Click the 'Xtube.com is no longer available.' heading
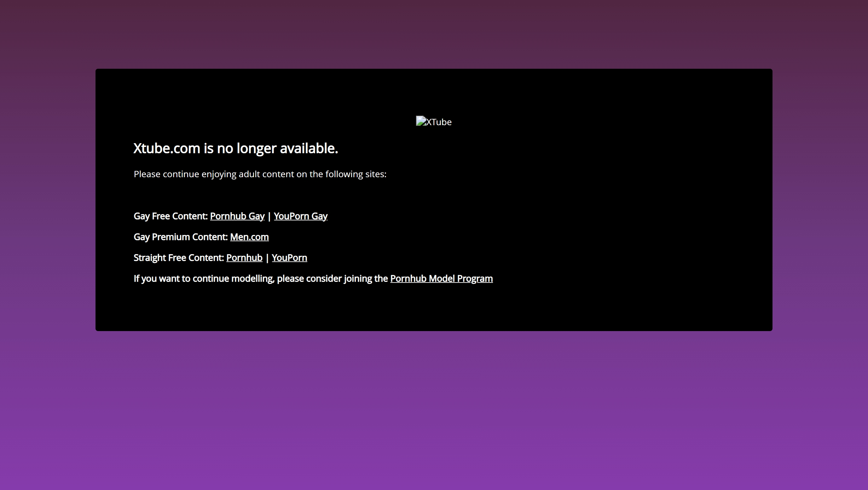 point(236,148)
